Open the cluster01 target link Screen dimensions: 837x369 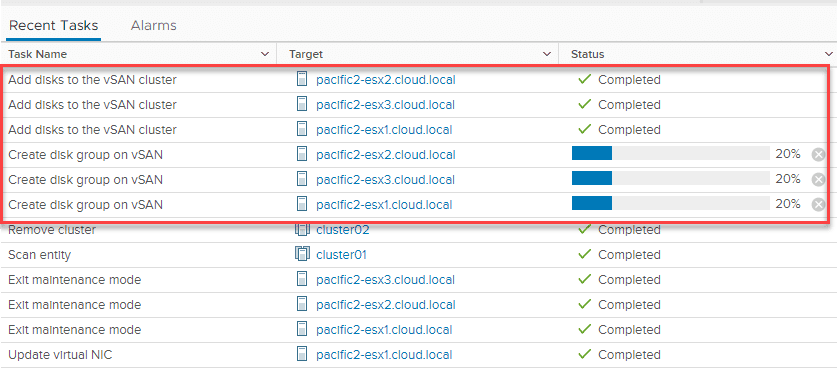pos(342,255)
